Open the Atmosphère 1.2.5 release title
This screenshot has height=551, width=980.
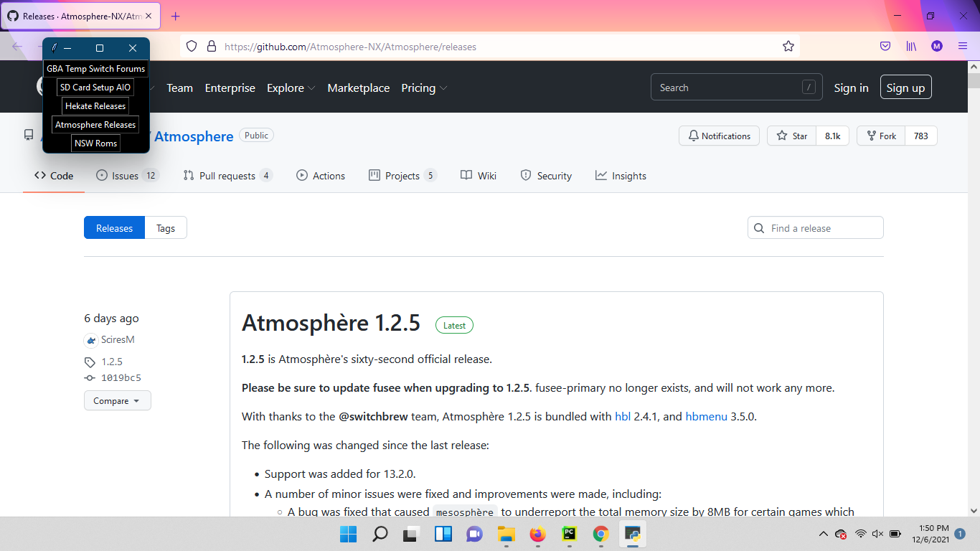(x=331, y=323)
